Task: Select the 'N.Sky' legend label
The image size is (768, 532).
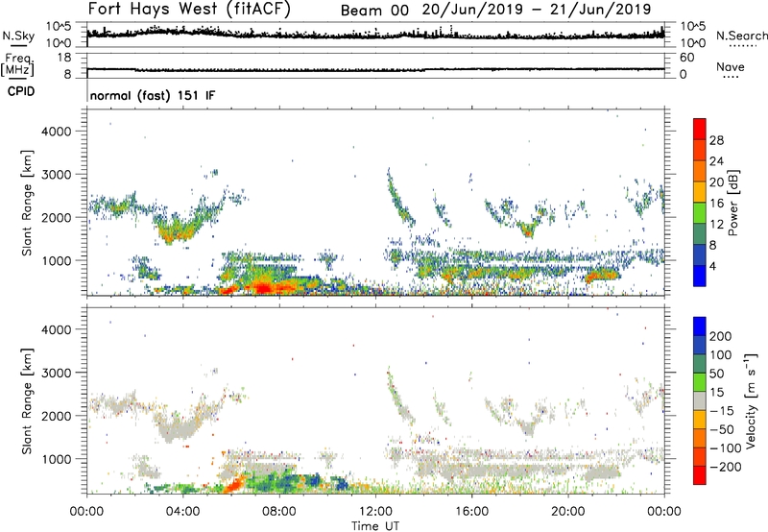Action: (x=18, y=36)
